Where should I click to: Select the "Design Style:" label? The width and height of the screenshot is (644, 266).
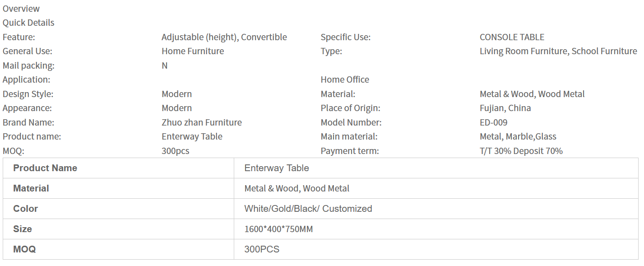28,94
